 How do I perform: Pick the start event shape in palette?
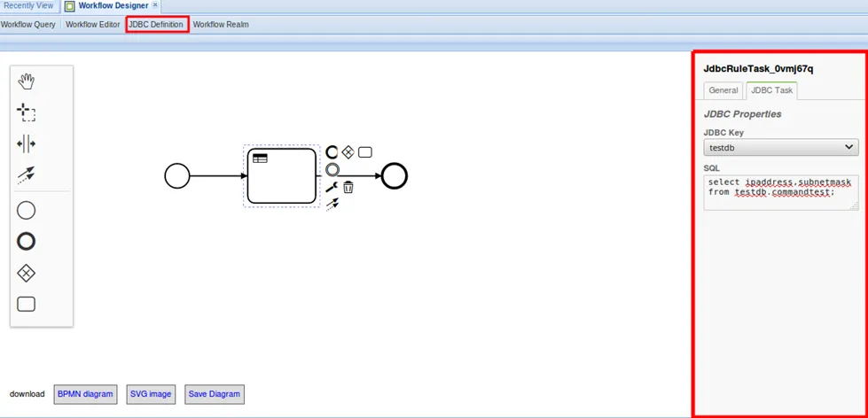click(x=26, y=211)
